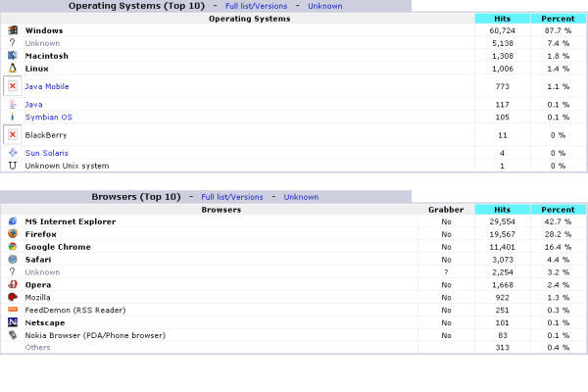Image resolution: width=588 pixels, height=392 pixels.
Task: Click the Unknown Unix system icon
Action: 13,166
